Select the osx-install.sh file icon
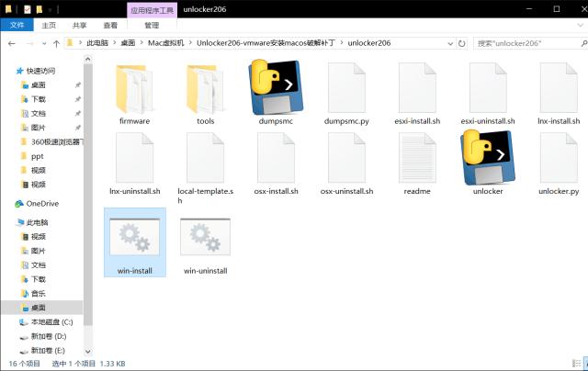The width and height of the screenshot is (588, 371). (x=276, y=158)
